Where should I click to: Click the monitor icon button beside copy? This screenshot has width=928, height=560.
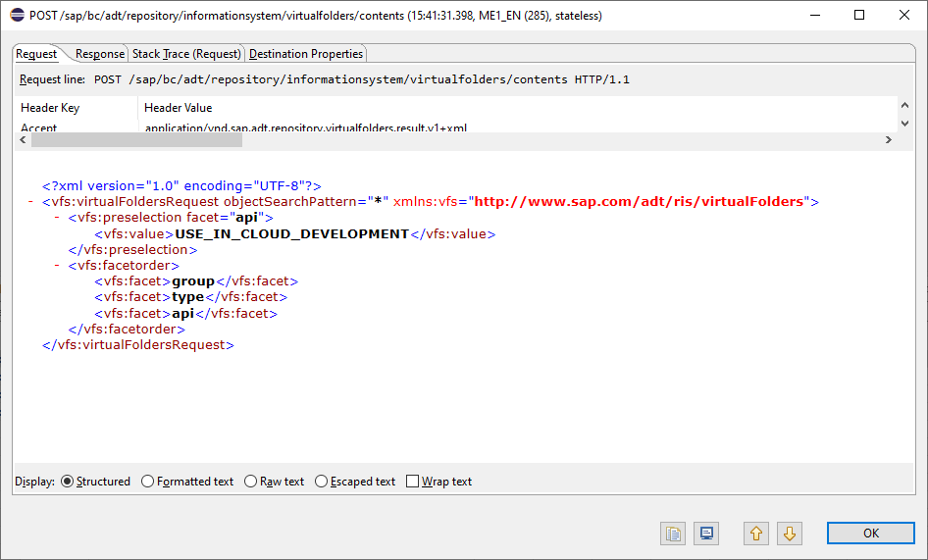pos(706,534)
